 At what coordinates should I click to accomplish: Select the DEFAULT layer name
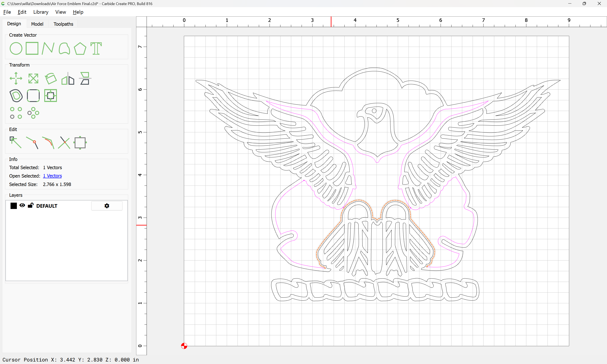click(x=47, y=206)
